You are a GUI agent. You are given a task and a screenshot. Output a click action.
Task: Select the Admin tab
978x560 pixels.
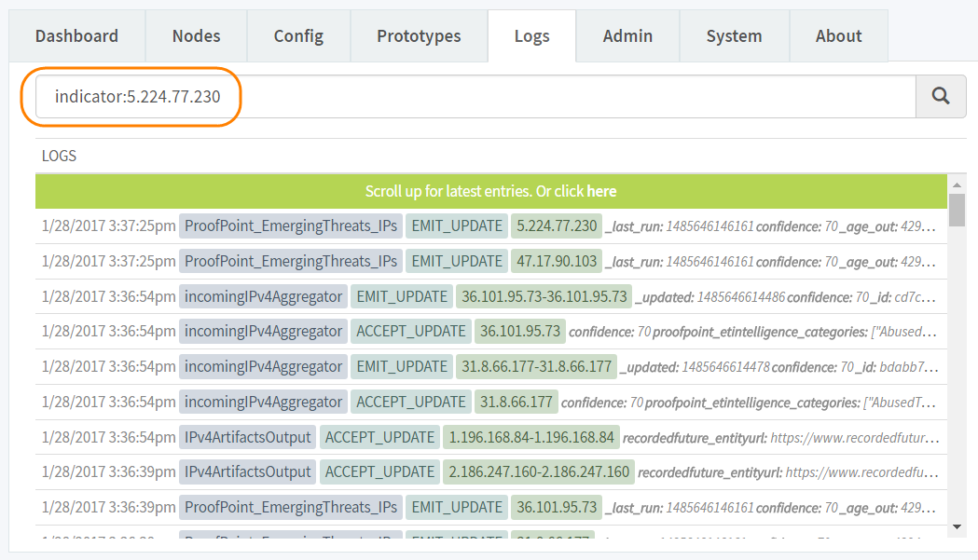point(627,36)
